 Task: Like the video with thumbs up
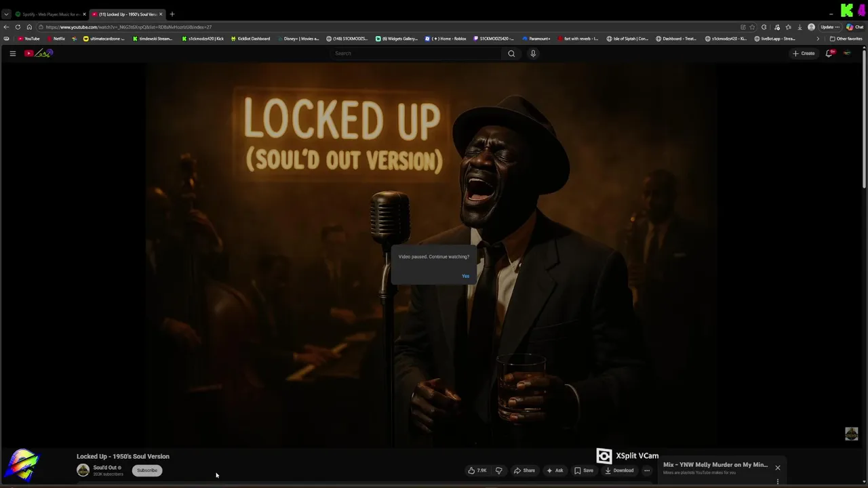[x=477, y=470]
